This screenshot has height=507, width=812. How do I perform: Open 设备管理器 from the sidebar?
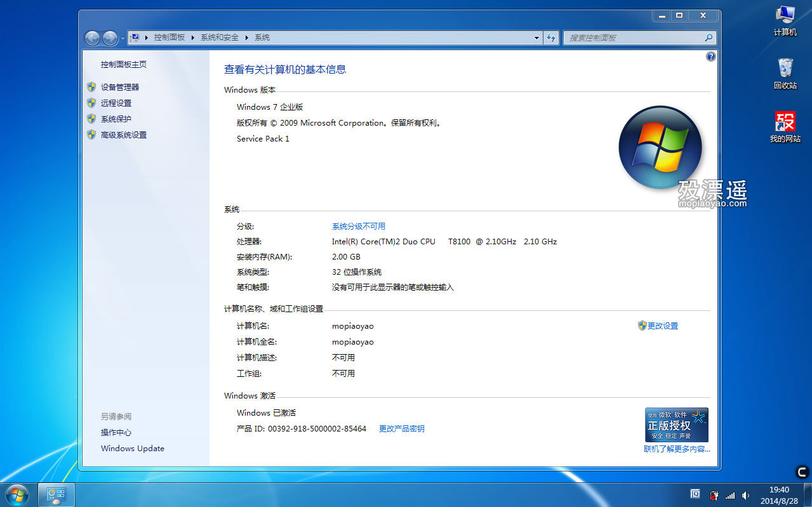pyautogui.click(x=119, y=87)
